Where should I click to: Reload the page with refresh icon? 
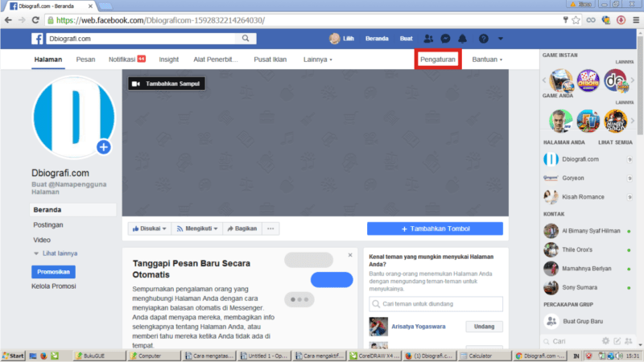(x=35, y=20)
